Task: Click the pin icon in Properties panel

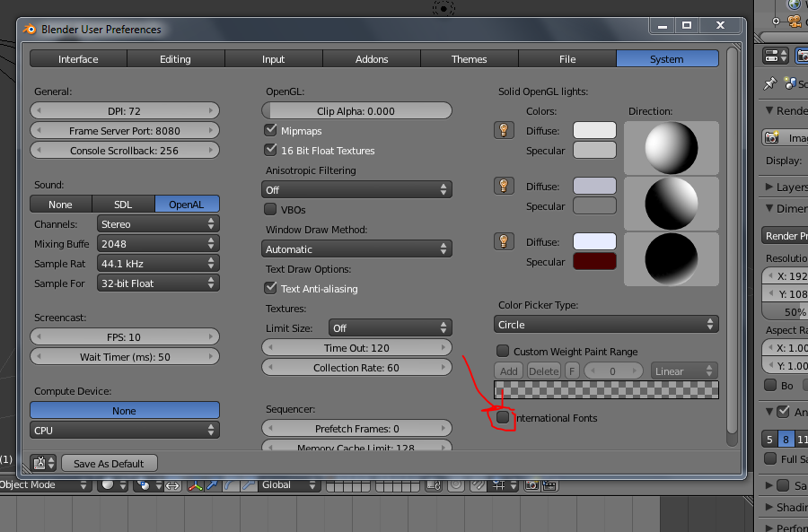Action: [x=770, y=83]
